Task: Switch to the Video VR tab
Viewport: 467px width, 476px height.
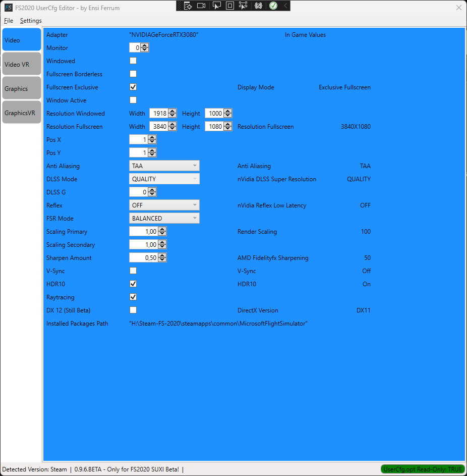Action: 21,64
